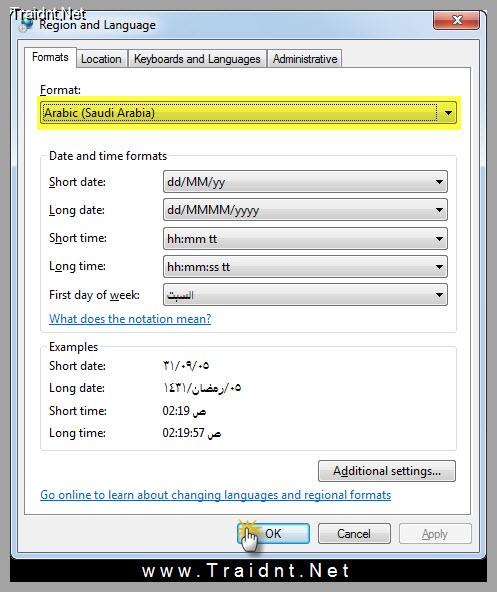Confirm changes with the OK button

coord(274,533)
